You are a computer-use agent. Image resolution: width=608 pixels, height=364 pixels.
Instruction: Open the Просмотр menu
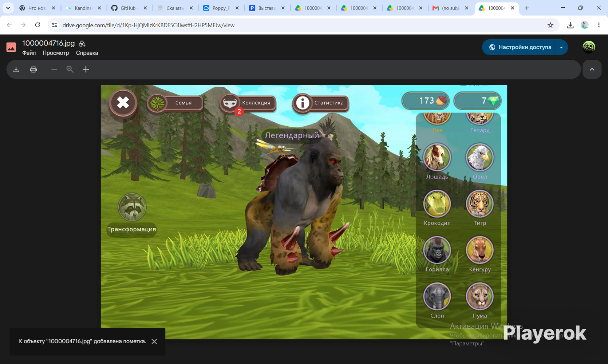click(x=56, y=53)
